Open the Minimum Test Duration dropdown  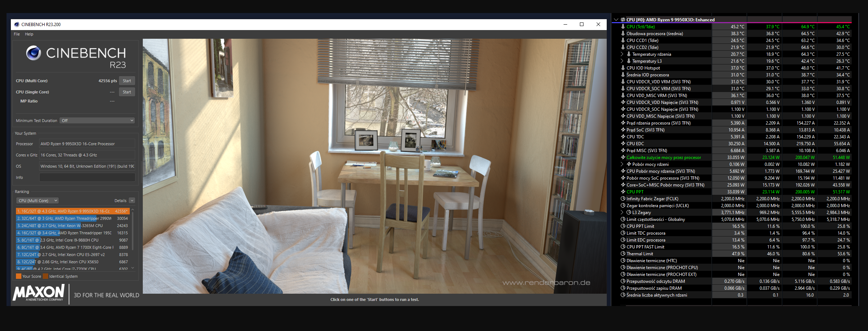pyautogui.click(x=97, y=121)
